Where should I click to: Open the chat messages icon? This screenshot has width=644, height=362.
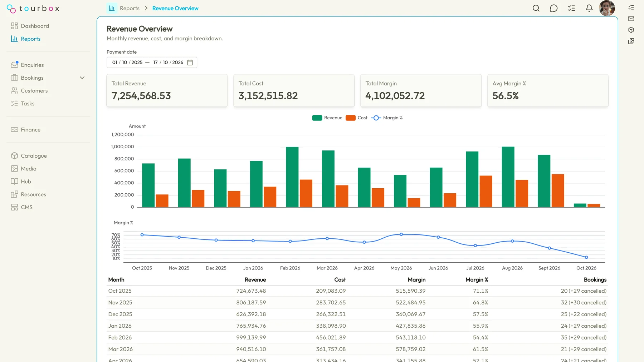(x=553, y=8)
